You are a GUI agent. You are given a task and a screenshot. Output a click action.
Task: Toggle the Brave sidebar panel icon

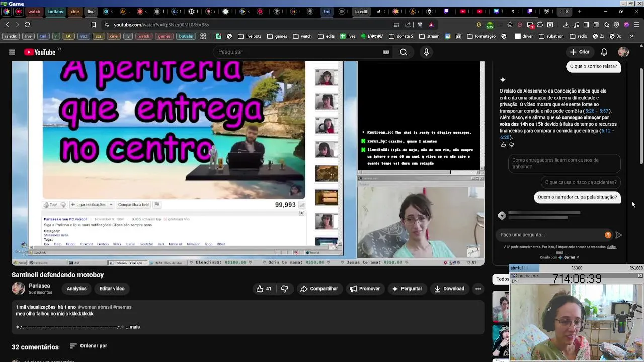point(586,24)
